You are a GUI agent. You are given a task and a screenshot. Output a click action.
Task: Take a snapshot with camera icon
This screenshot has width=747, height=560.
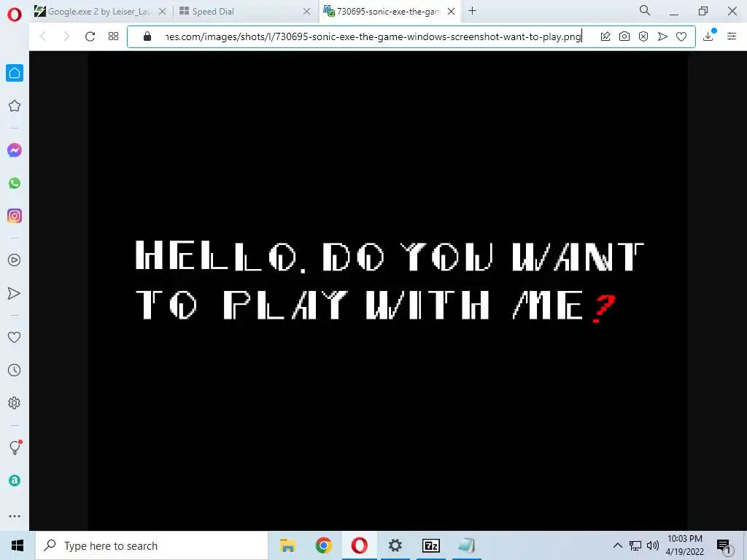(624, 36)
